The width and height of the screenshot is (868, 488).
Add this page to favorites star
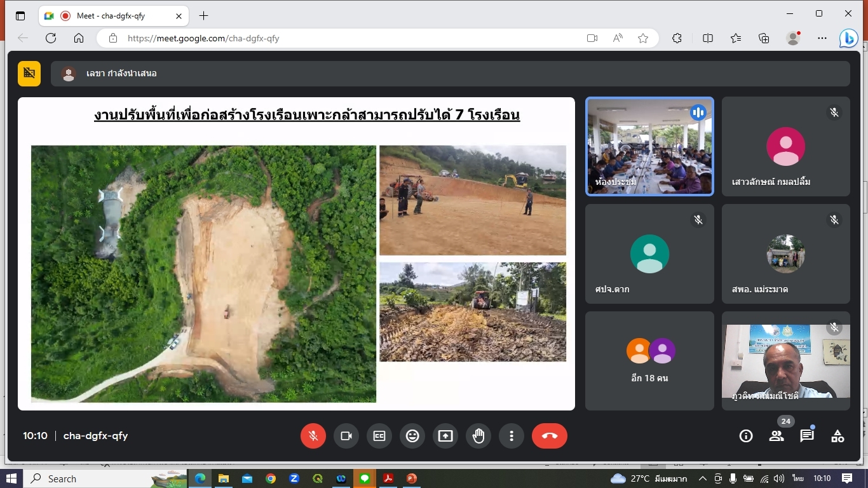pos(643,38)
